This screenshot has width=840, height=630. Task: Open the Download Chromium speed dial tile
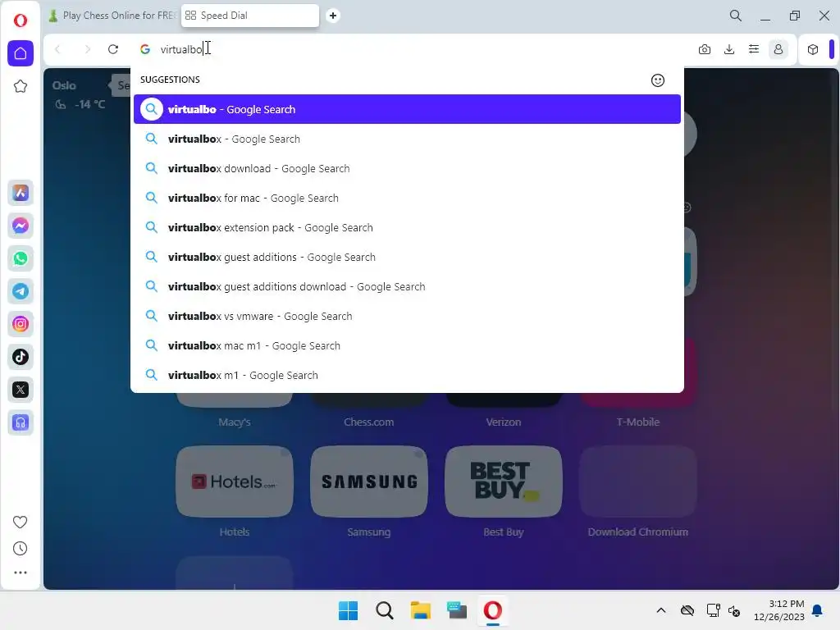(638, 481)
